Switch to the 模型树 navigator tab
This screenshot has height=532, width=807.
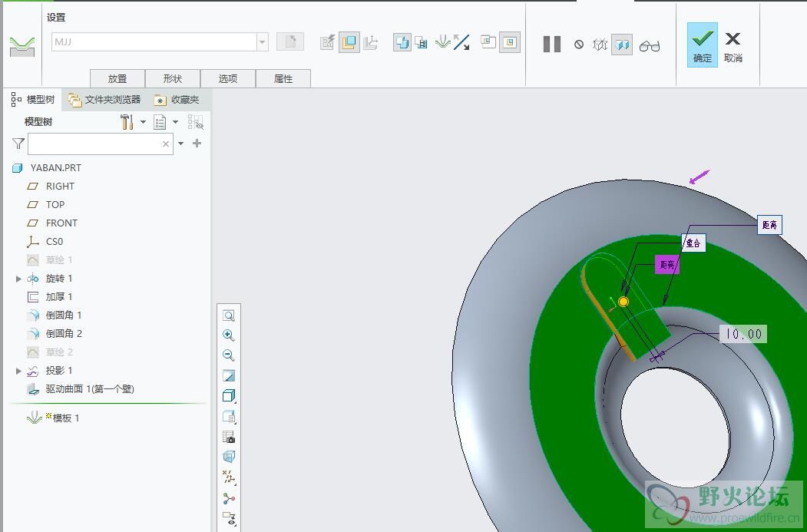(x=33, y=99)
